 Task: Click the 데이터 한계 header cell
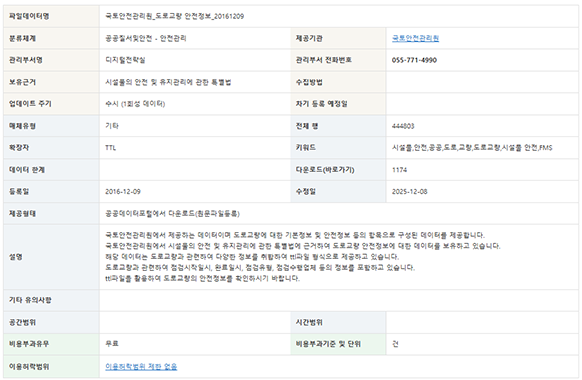[52, 170]
